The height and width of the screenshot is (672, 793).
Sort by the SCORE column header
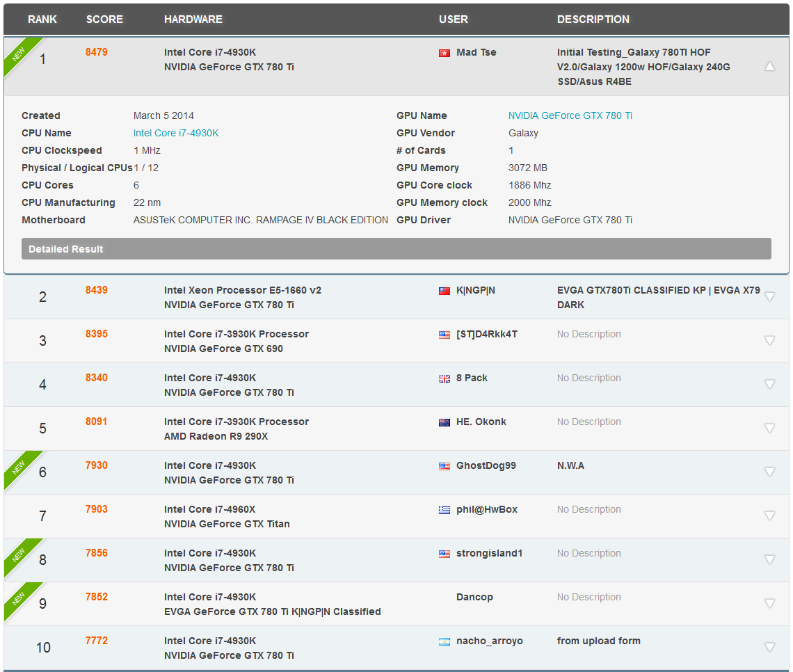[104, 19]
